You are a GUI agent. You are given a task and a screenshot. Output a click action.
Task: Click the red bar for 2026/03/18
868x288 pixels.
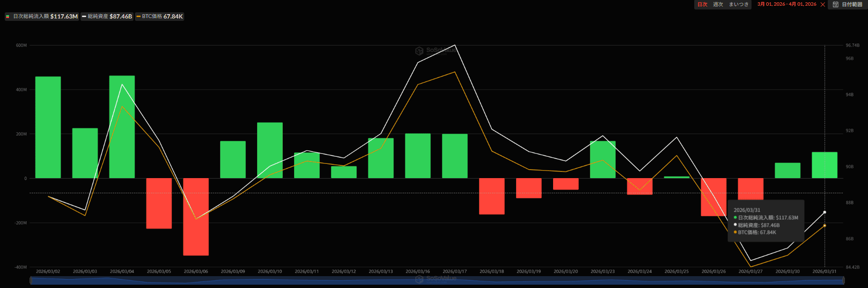pos(492,196)
